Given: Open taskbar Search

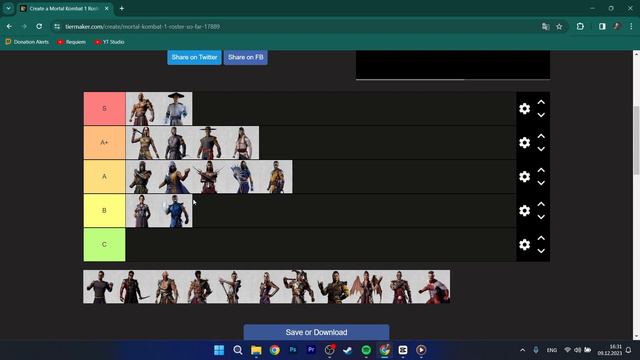Looking at the screenshot, I should [238, 350].
